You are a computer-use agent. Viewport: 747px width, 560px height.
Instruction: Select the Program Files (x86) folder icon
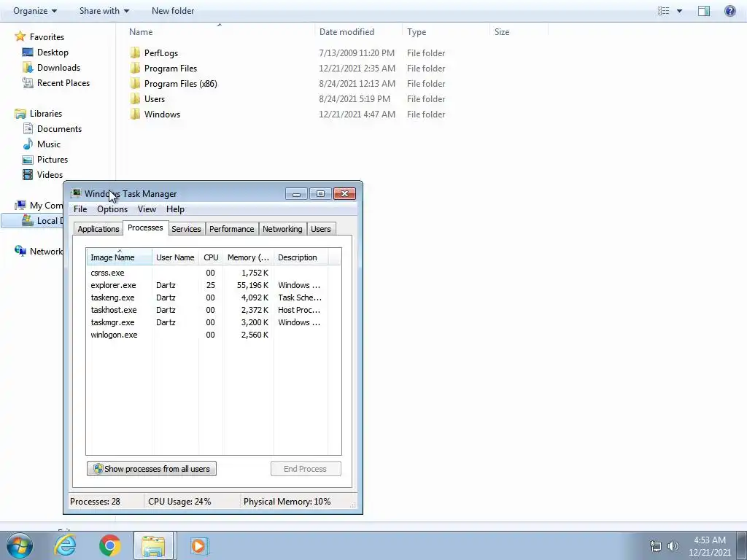135,83
